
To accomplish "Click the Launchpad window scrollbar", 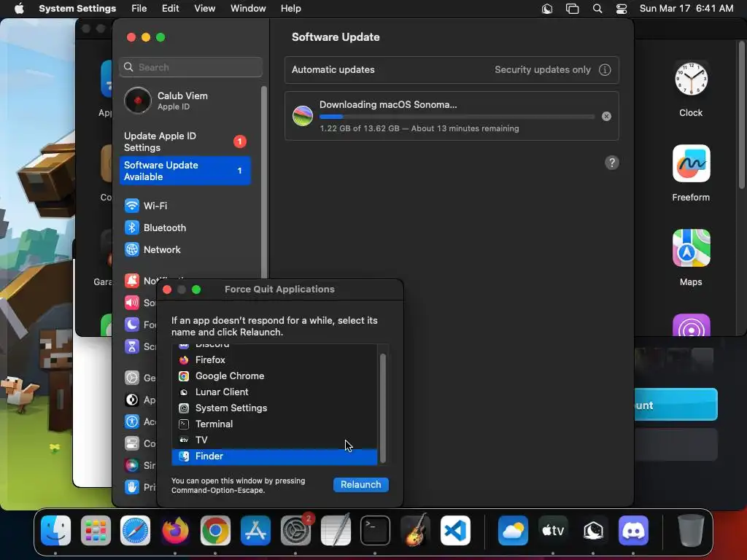I will point(741,114).
